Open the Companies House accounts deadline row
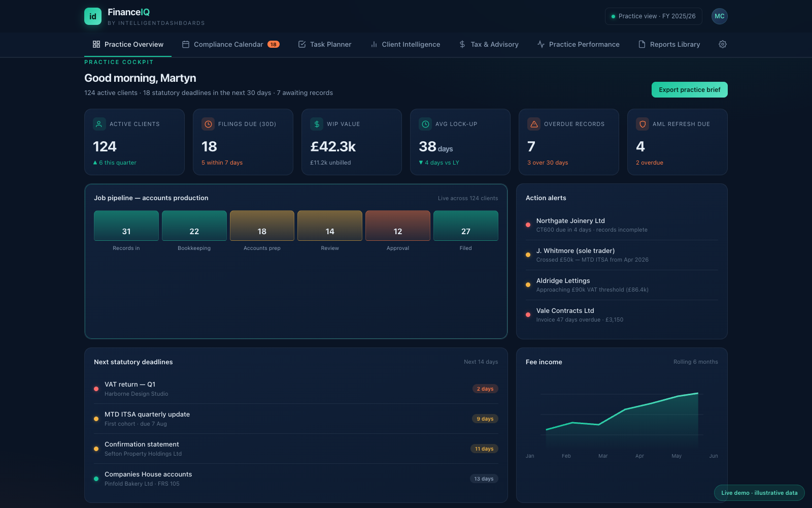 [x=296, y=479]
